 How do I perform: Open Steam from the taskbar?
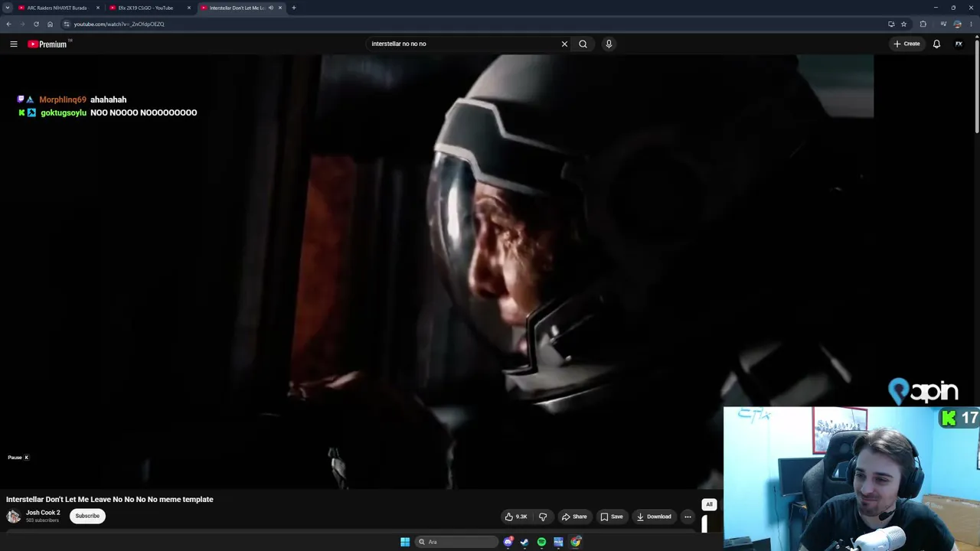pos(524,542)
